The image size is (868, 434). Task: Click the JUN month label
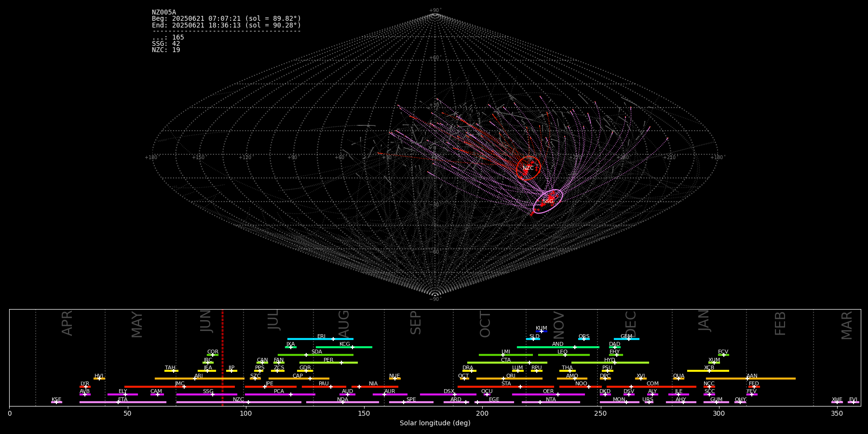pos(206,321)
